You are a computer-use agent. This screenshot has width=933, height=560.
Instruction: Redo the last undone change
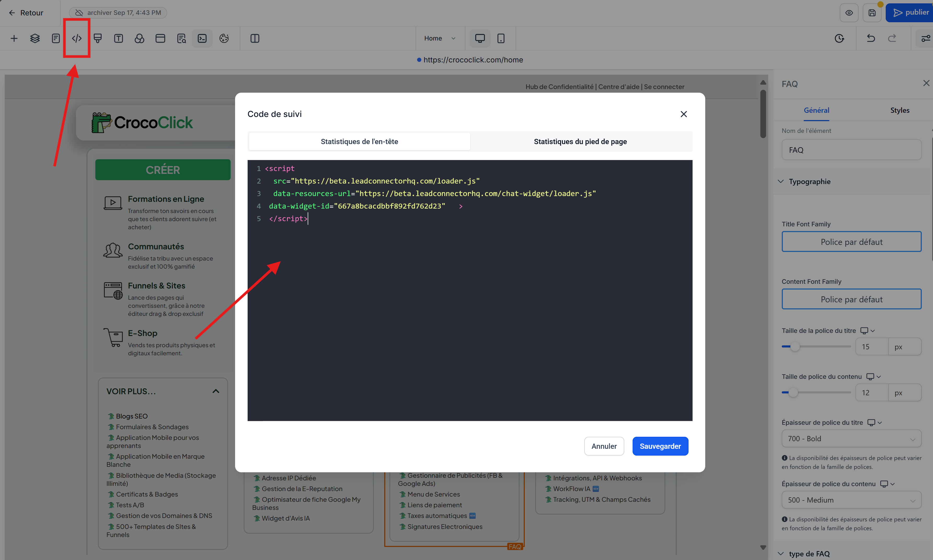(892, 38)
